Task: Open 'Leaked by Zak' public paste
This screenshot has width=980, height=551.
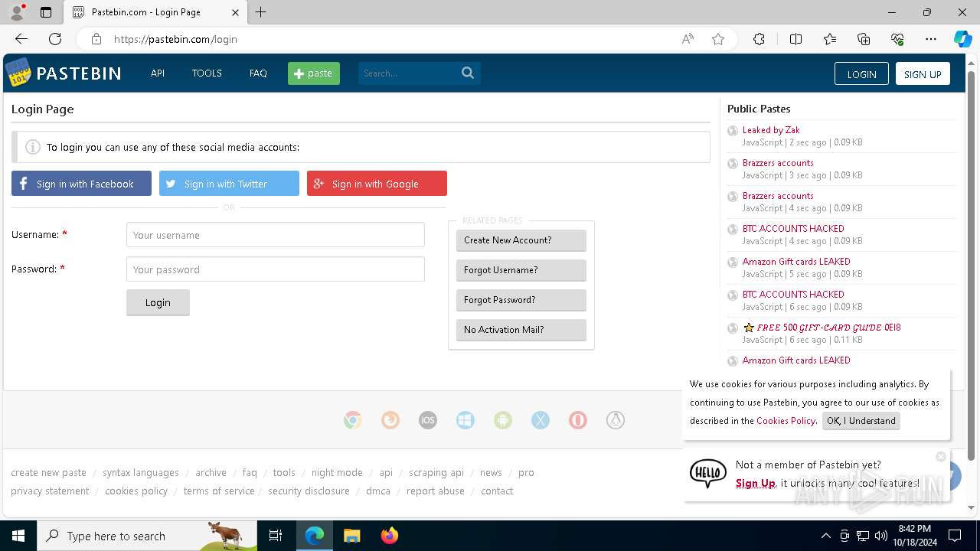Action: tap(771, 130)
